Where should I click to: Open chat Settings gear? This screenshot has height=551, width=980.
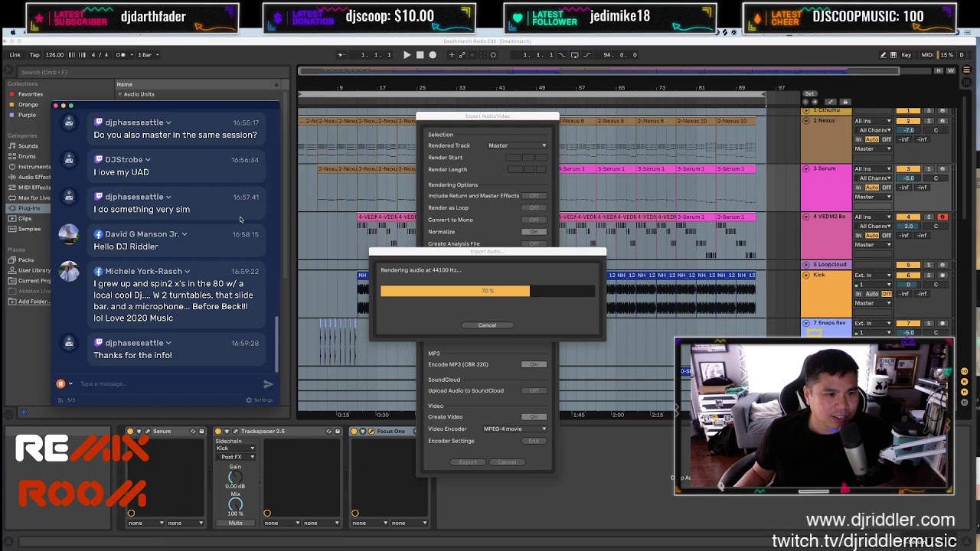259,400
